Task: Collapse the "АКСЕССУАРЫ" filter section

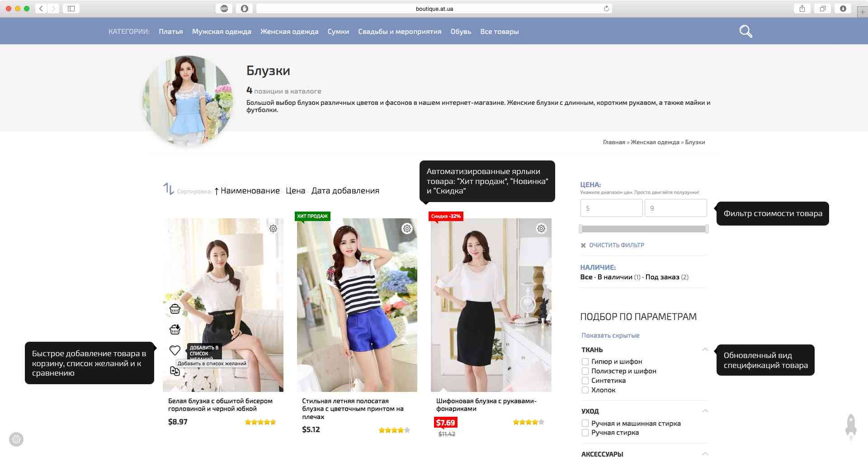Action: [x=705, y=453]
